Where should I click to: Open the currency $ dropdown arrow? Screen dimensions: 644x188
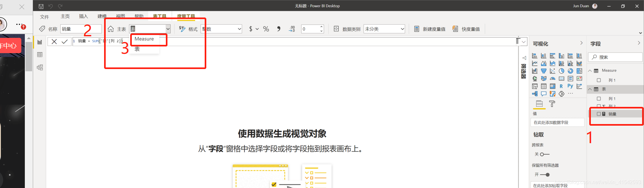pyautogui.click(x=257, y=29)
